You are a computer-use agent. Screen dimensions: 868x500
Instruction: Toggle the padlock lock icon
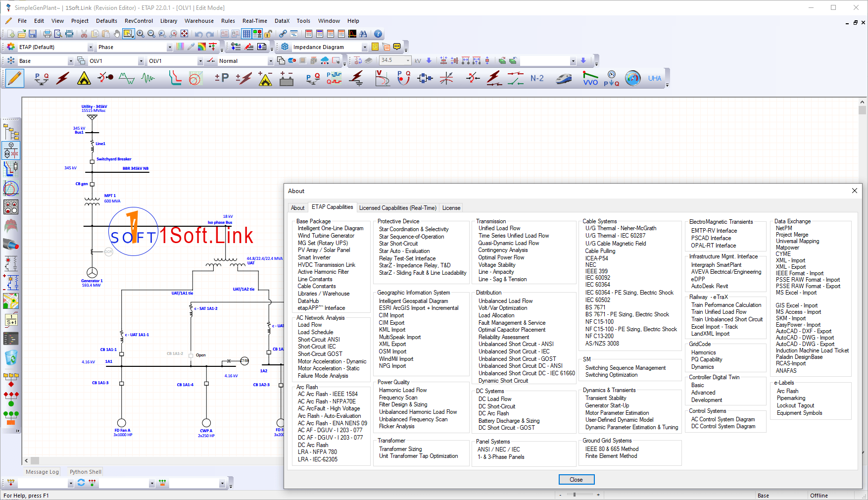point(268,34)
